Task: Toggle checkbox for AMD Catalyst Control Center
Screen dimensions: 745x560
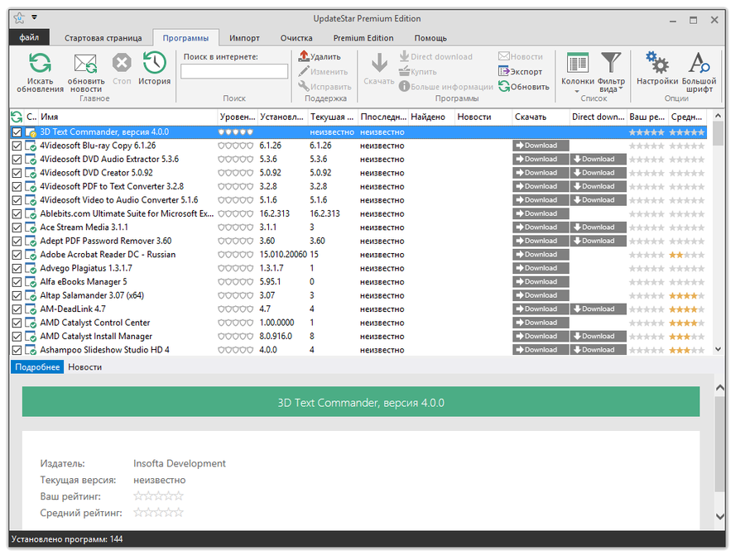Action: tap(17, 323)
